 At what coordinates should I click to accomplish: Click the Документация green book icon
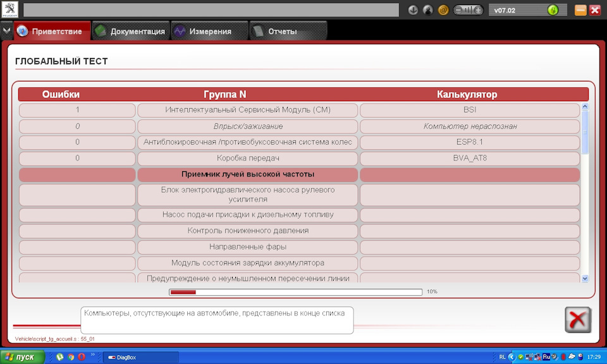coord(101,31)
